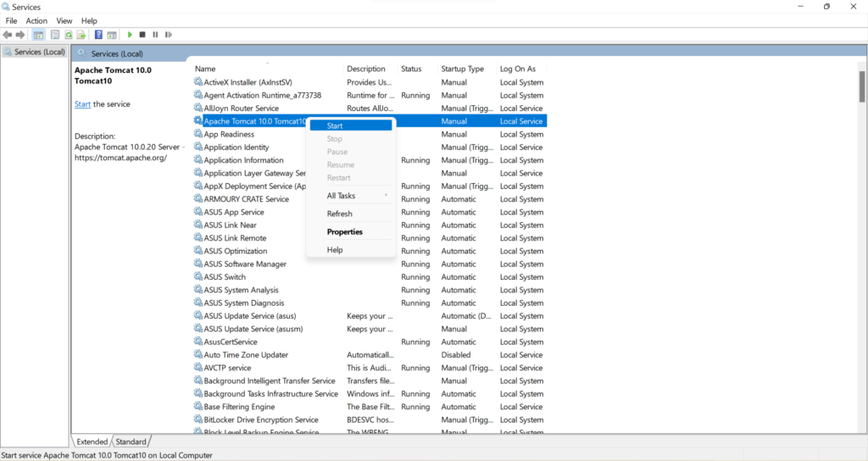This screenshot has width=868, height=461.
Task: Click the Start Service green play icon
Action: [130, 35]
